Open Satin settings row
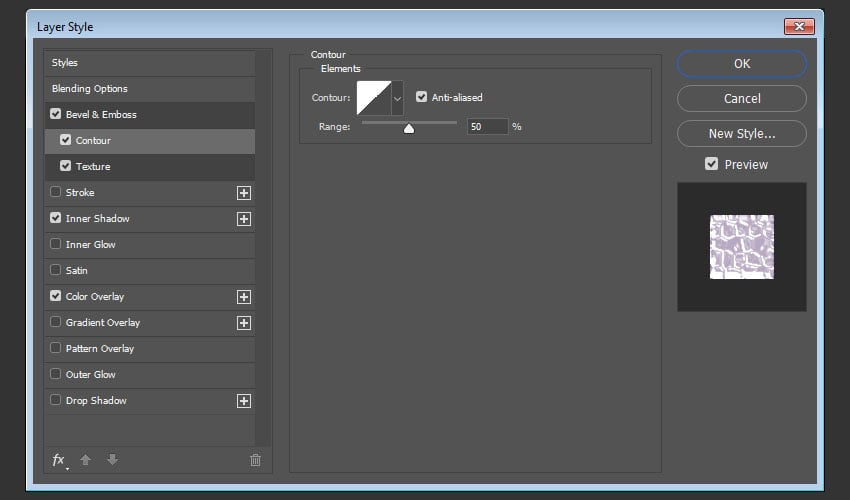The width and height of the screenshot is (850, 500). click(x=150, y=271)
